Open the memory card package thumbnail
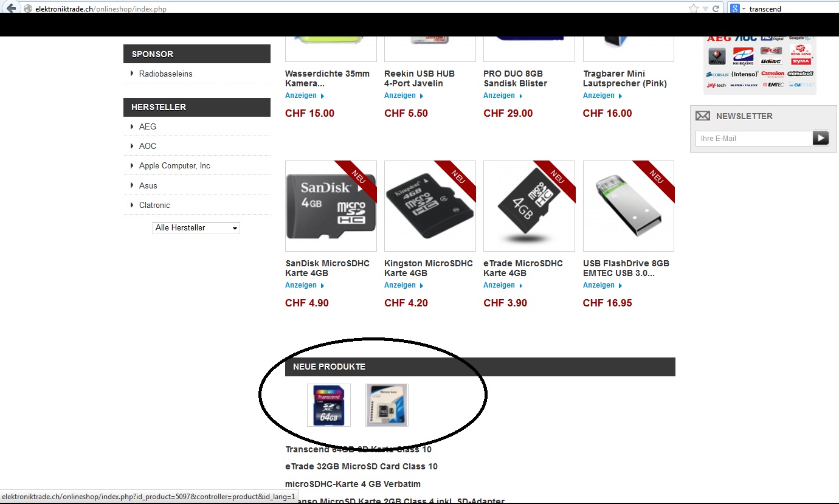 pyautogui.click(x=387, y=405)
